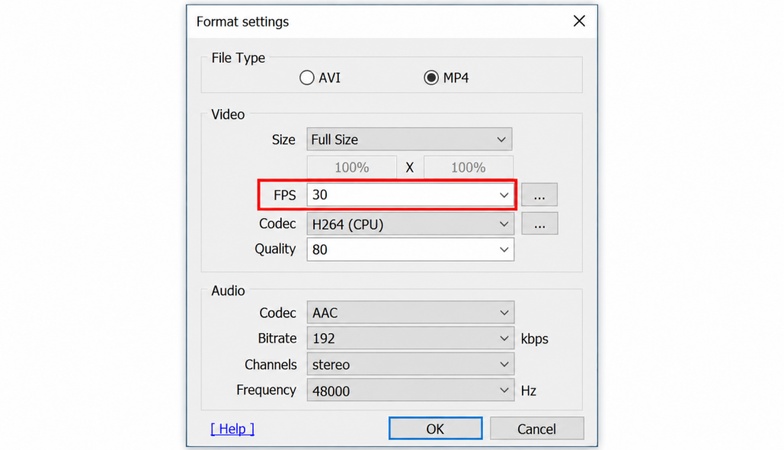Click the ellipsis button next to video Codec
Screen dimensions: 784x450
(x=540, y=224)
